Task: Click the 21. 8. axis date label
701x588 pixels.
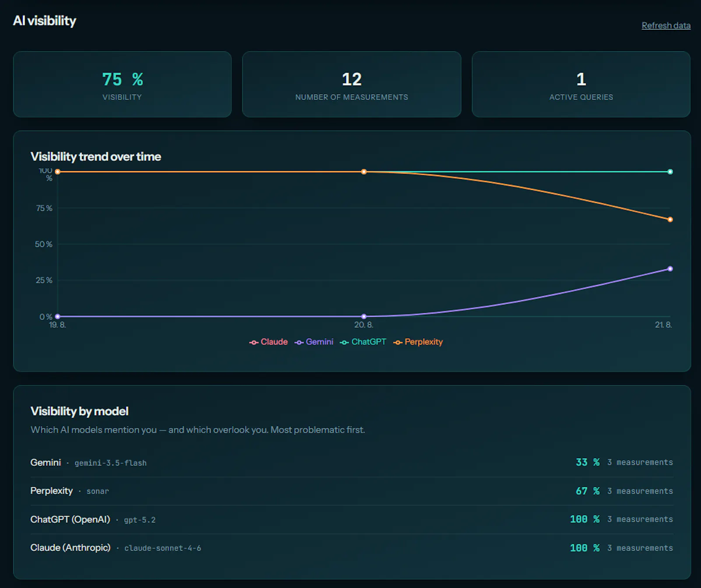Action: [663, 325]
